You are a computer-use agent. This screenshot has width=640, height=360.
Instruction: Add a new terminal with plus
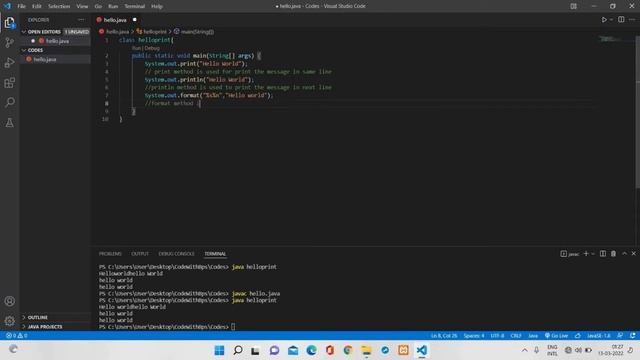coord(586,253)
